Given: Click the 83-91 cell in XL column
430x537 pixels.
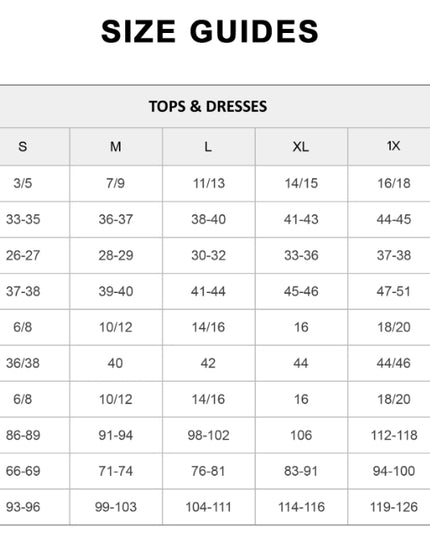Looking at the screenshot, I should pos(301,471).
